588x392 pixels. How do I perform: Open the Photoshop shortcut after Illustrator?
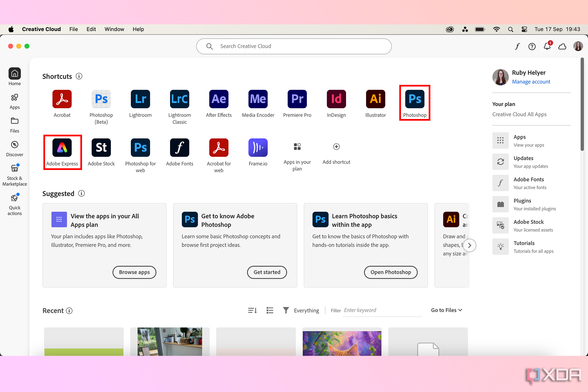415,99
